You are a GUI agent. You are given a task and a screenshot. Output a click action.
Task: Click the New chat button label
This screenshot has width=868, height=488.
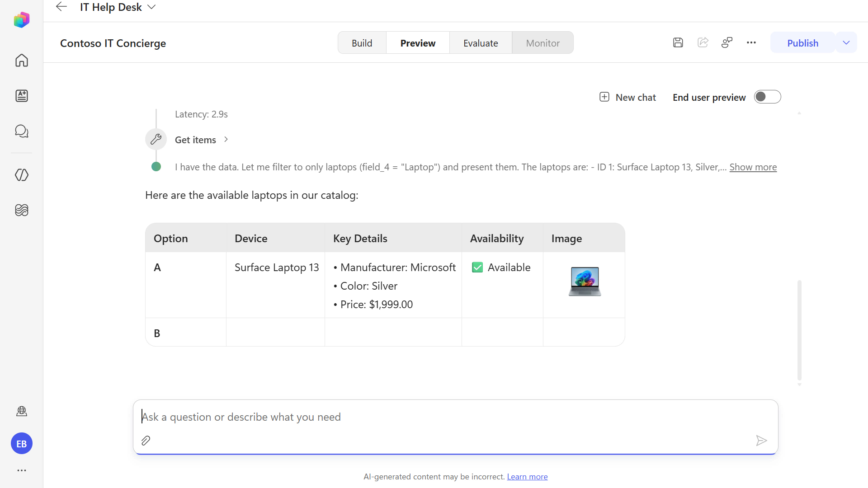(x=636, y=97)
